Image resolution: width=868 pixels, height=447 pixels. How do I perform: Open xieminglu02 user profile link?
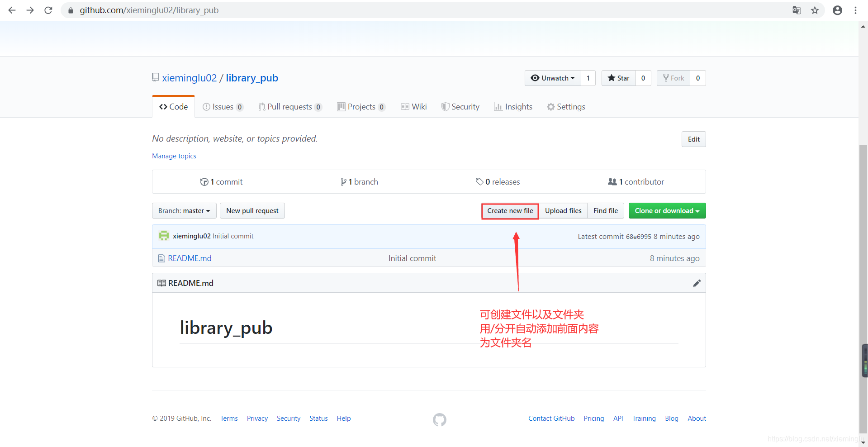190,78
